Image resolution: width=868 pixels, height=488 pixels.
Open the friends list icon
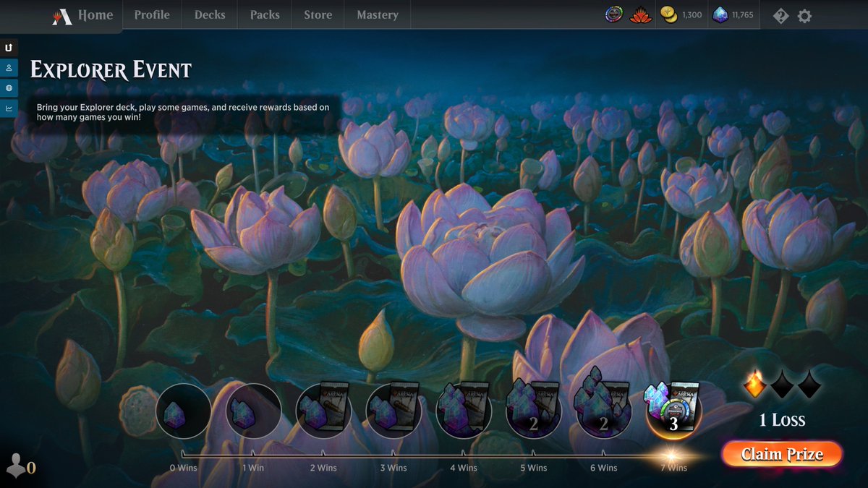16,465
